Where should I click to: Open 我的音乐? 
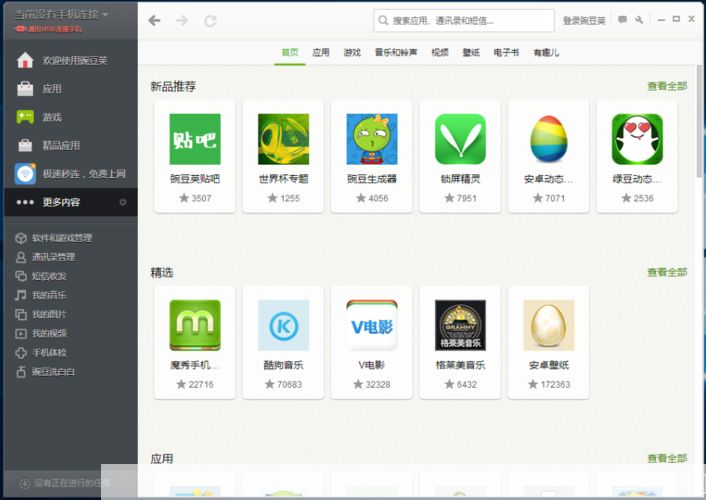click(41, 295)
